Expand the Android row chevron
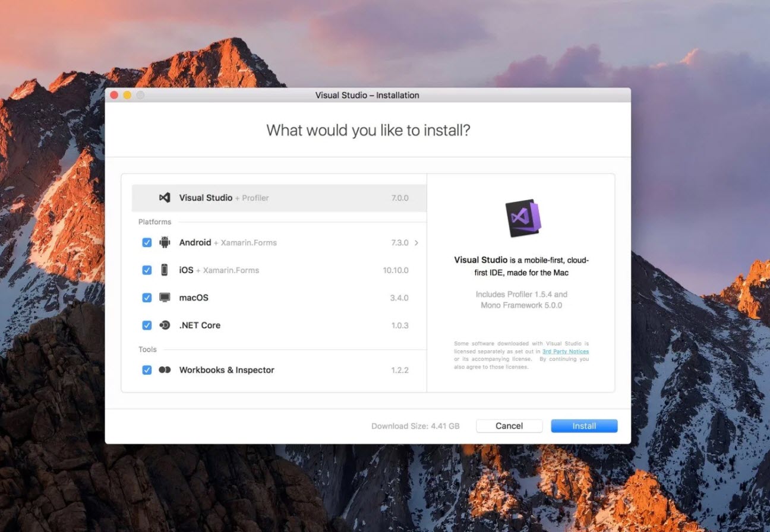Screen dimensions: 770x532 416,242
